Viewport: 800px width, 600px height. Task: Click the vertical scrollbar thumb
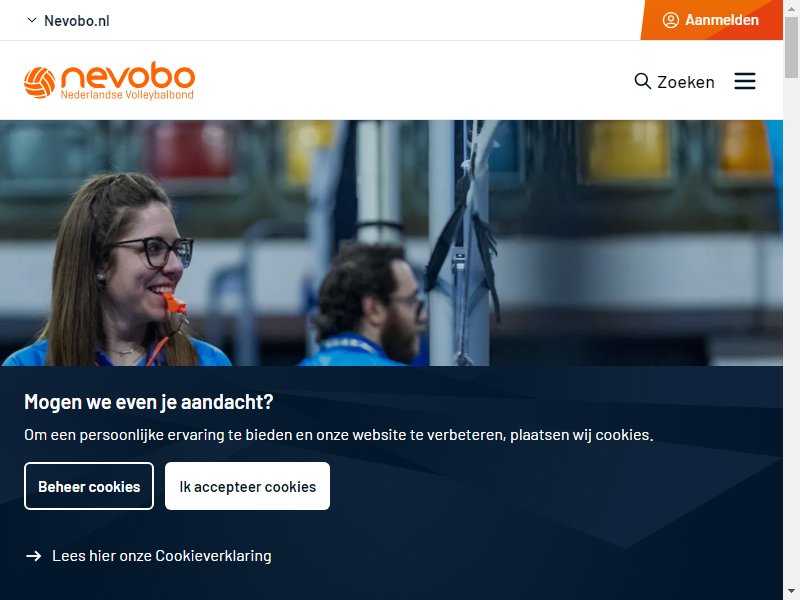coord(791,47)
